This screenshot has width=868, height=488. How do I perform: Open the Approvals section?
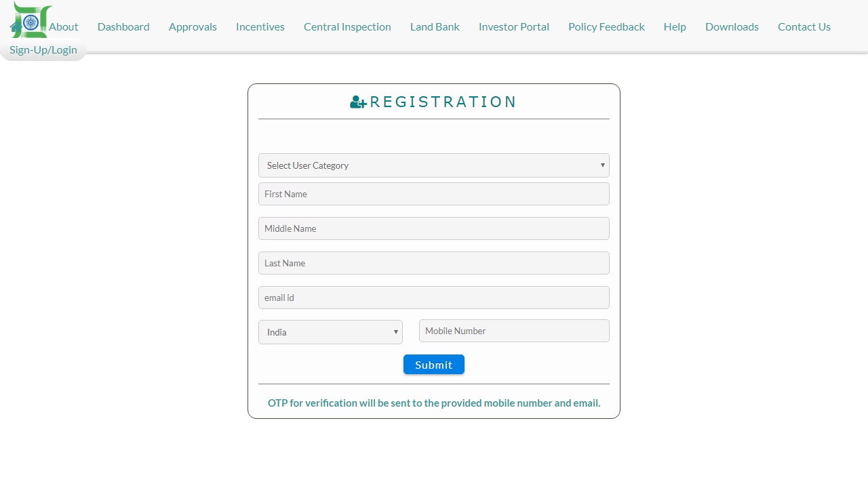(193, 27)
